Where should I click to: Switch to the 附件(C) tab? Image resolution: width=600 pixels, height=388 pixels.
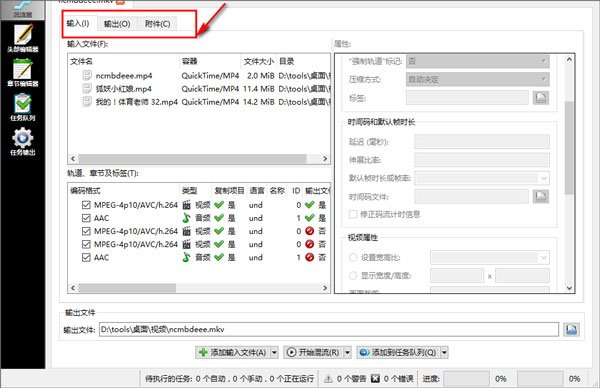(157, 24)
